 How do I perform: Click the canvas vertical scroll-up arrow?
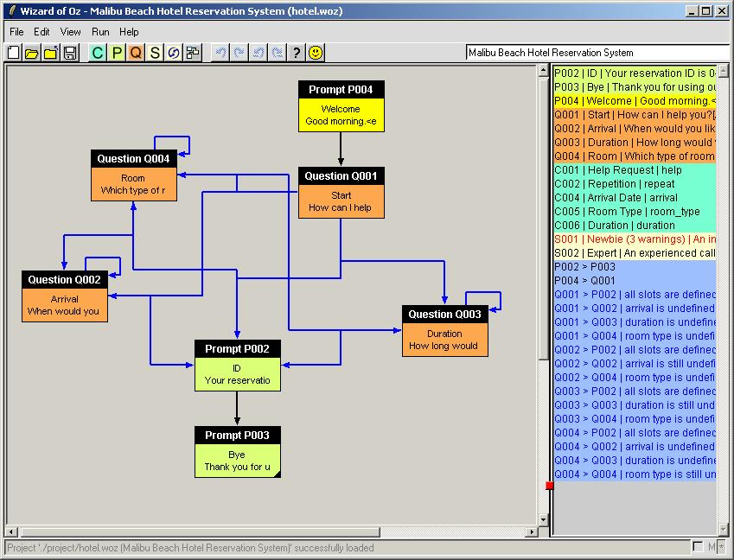coord(543,71)
